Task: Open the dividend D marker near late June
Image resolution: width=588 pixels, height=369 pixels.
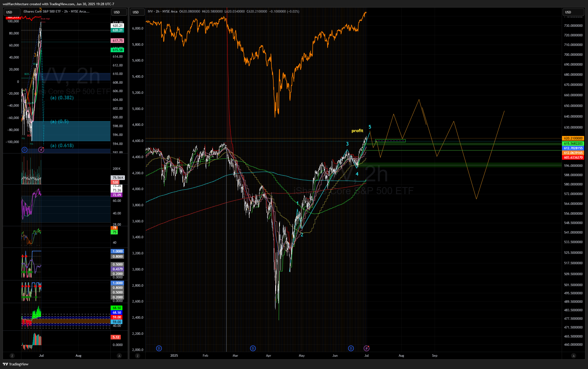Action: 351,348
